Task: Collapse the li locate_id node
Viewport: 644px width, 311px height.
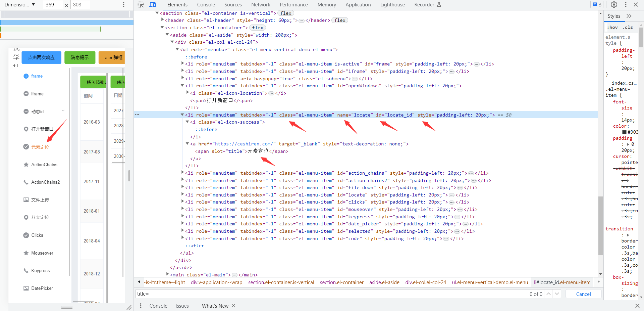Action: pos(182,115)
